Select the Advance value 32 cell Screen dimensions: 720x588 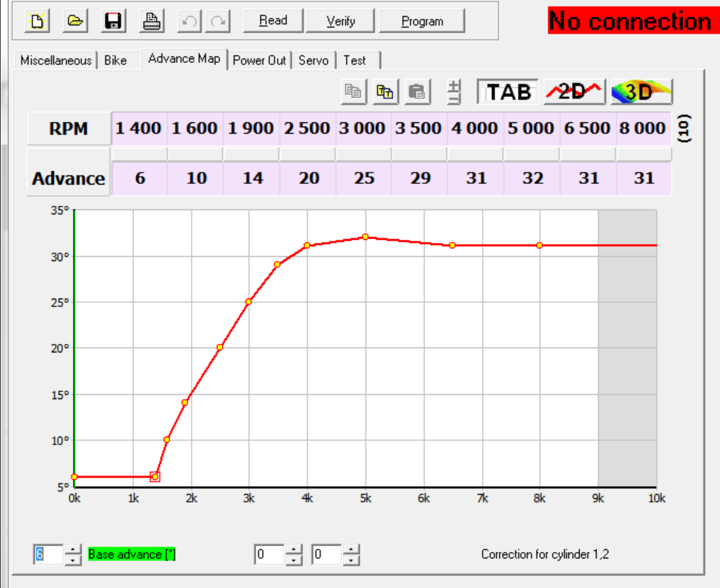coord(532,178)
